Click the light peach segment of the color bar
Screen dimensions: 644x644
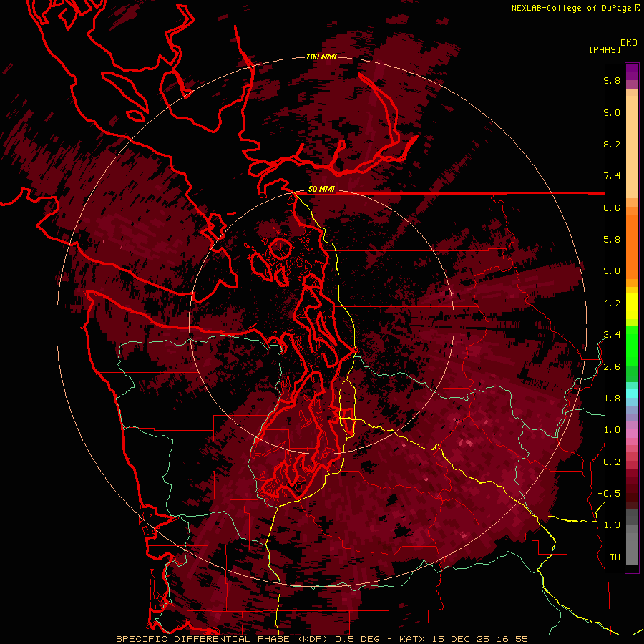(x=632, y=148)
